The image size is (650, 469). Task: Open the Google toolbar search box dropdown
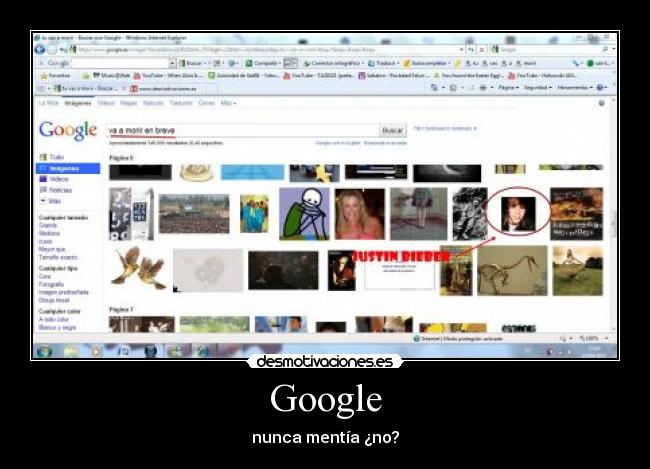172,63
